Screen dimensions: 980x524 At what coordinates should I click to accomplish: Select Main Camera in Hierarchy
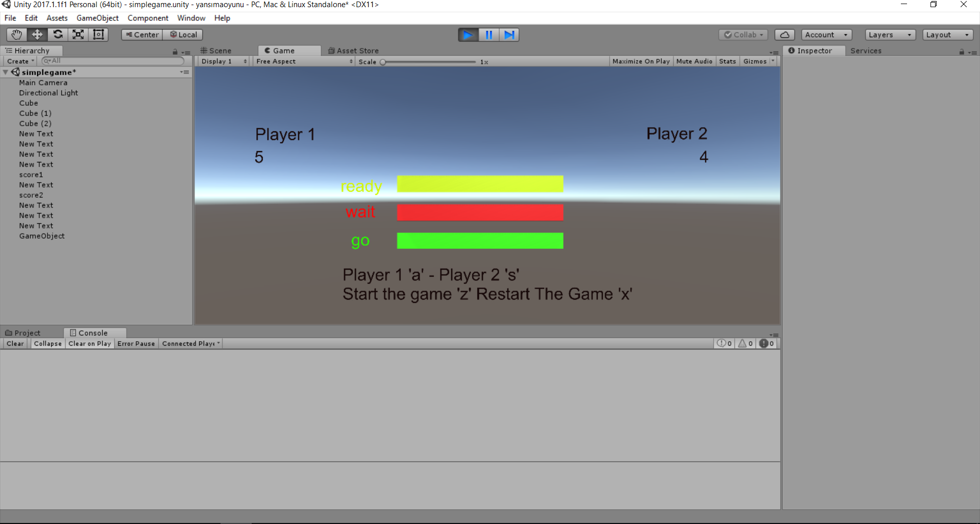click(x=43, y=83)
